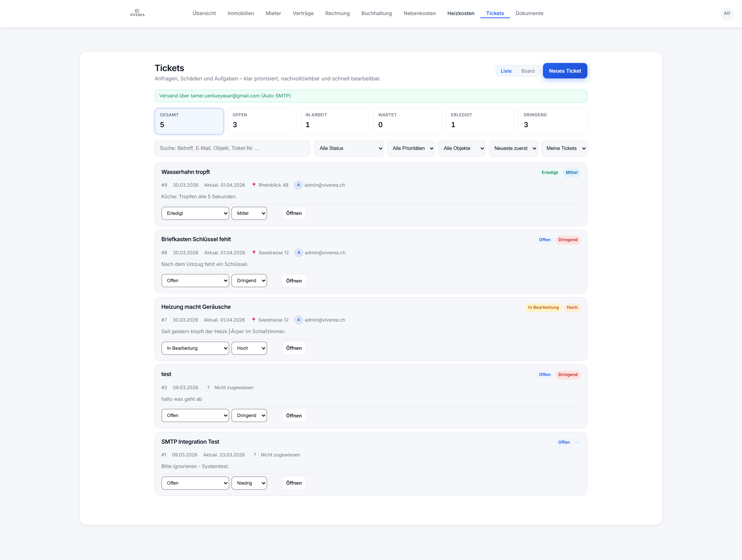The width and height of the screenshot is (742, 560).
Task: Select the Tickets nav tab
Action: 495,13
